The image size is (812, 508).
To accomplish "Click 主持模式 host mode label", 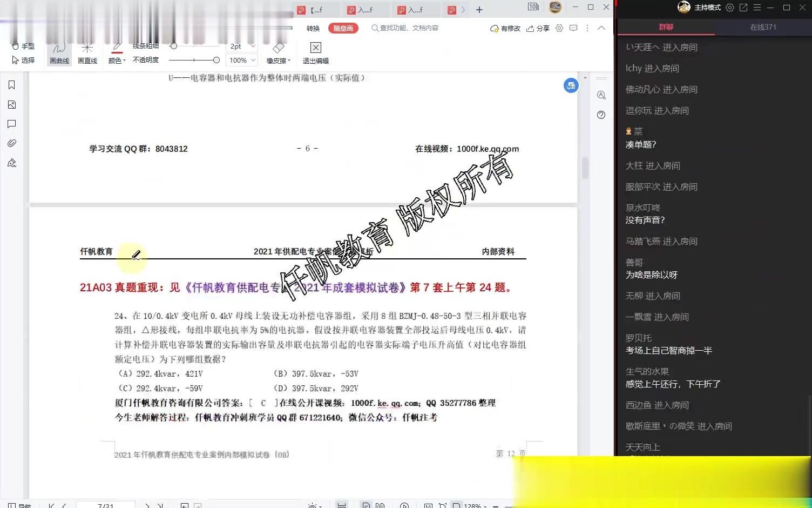I will coord(707,8).
